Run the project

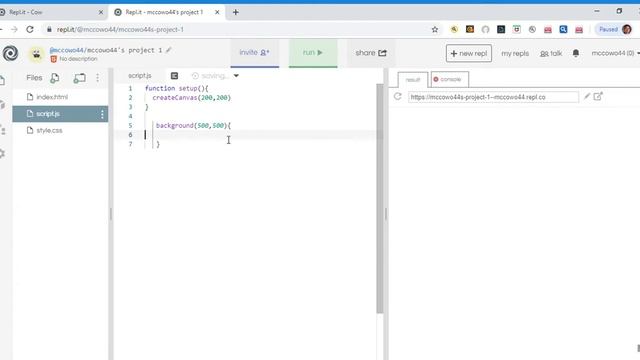(313, 53)
